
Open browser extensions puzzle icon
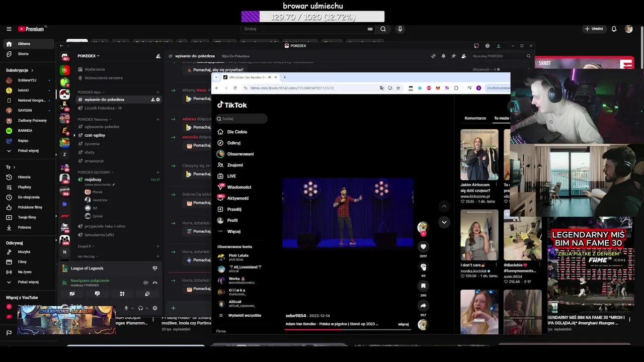pyautogui.click(x=456, y=88)
